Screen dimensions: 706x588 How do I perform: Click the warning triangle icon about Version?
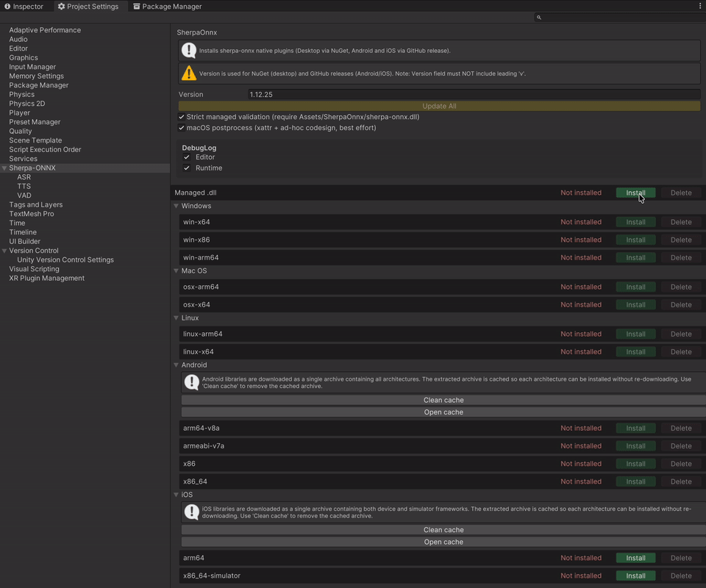point(189,73)
